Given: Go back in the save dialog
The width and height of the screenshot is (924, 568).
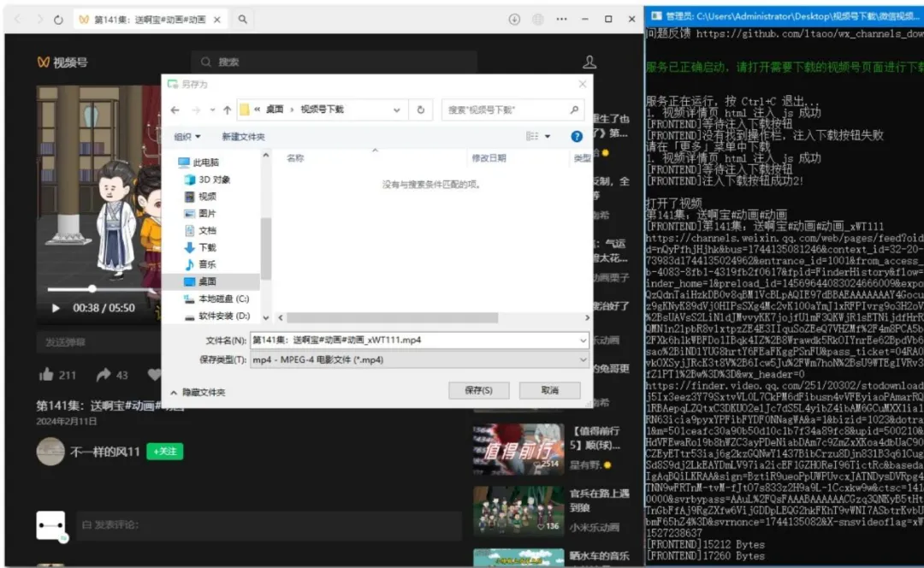Looking at the screenshot, I should tap(175, 110).
